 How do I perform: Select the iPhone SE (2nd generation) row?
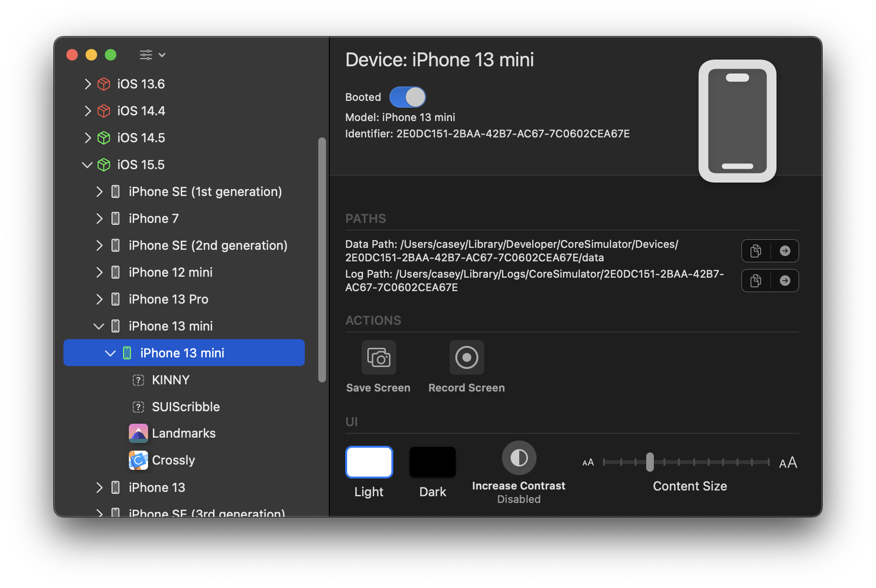[x=184, y=245]
